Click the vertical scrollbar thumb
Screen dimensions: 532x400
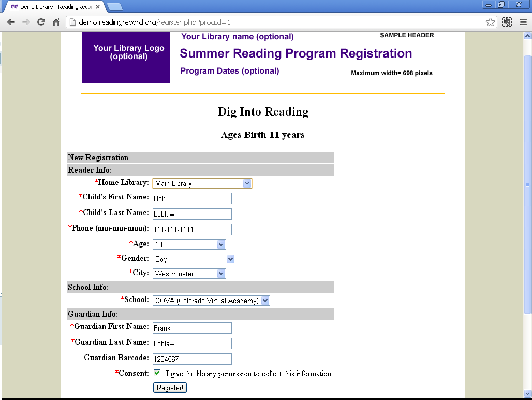527,185
